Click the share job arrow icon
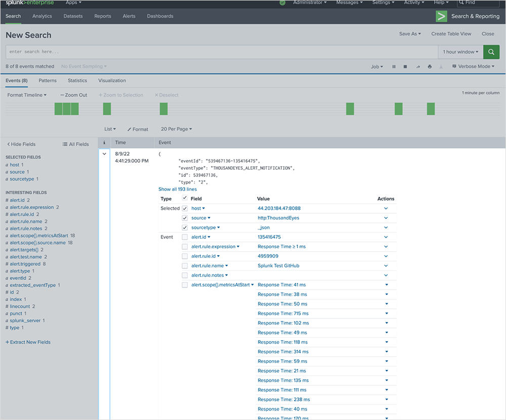 point(418,67)
